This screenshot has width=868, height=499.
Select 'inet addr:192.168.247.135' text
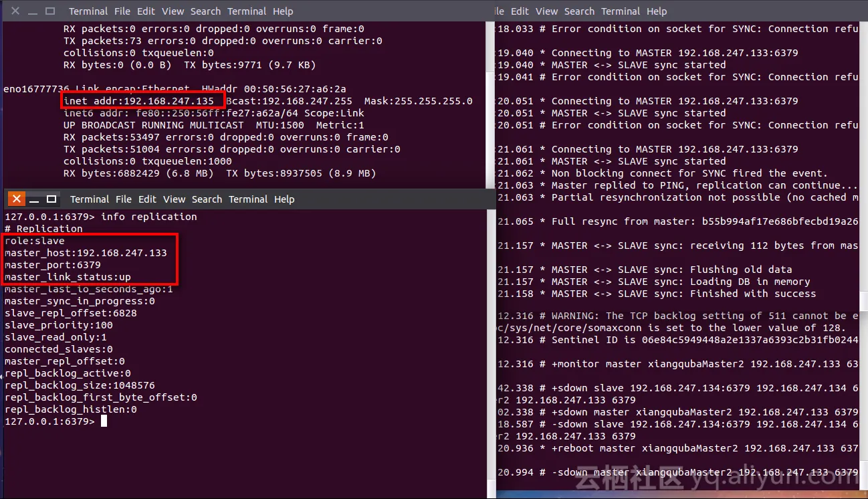coord(139,101)
